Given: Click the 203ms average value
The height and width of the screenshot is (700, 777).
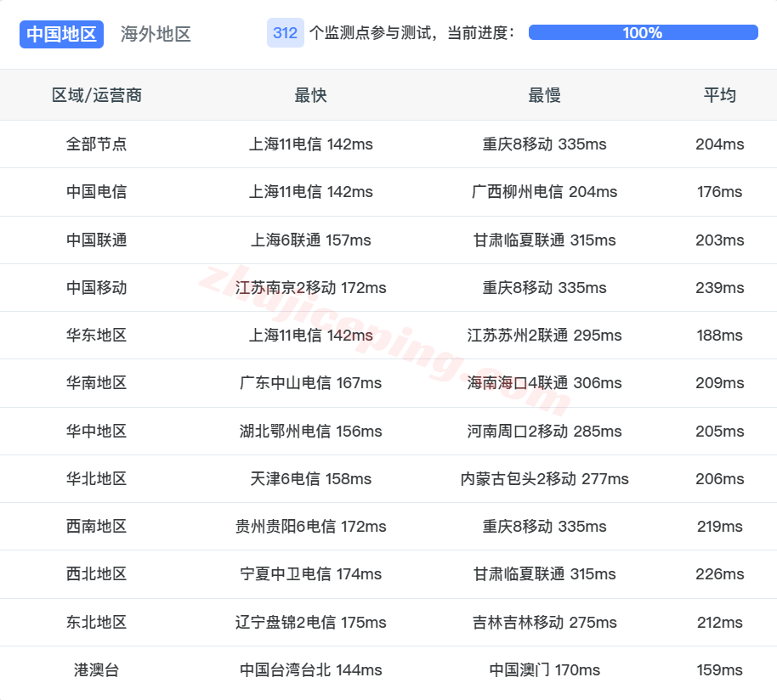Looking at the screenshot, I should pos(719,240).
